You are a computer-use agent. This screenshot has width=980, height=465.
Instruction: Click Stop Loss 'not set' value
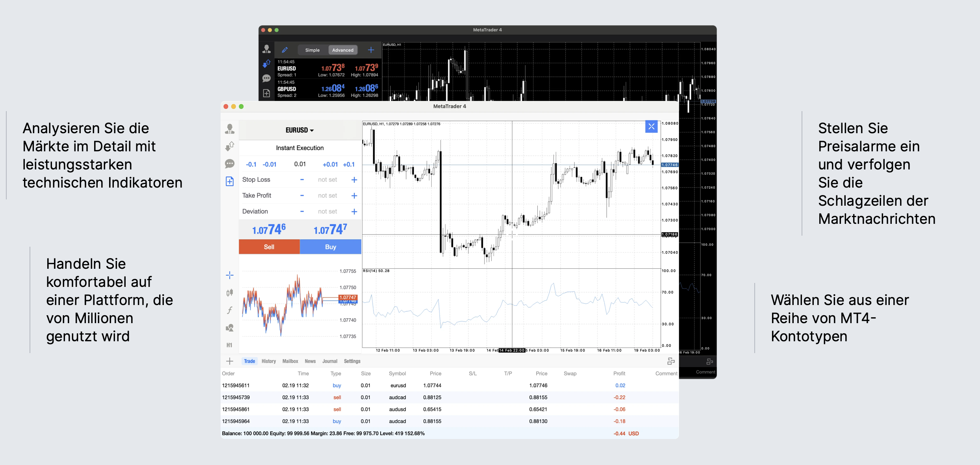tap(327, 180)
